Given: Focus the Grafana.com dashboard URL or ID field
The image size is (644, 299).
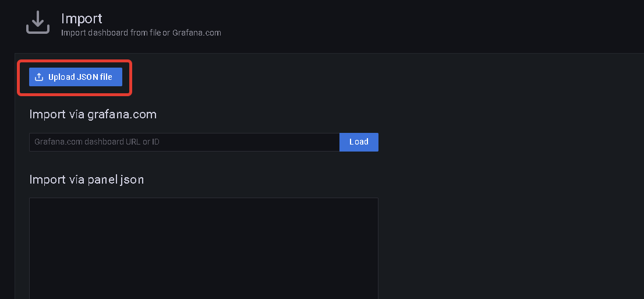Looking at the screenshot, I should point(184,142).
